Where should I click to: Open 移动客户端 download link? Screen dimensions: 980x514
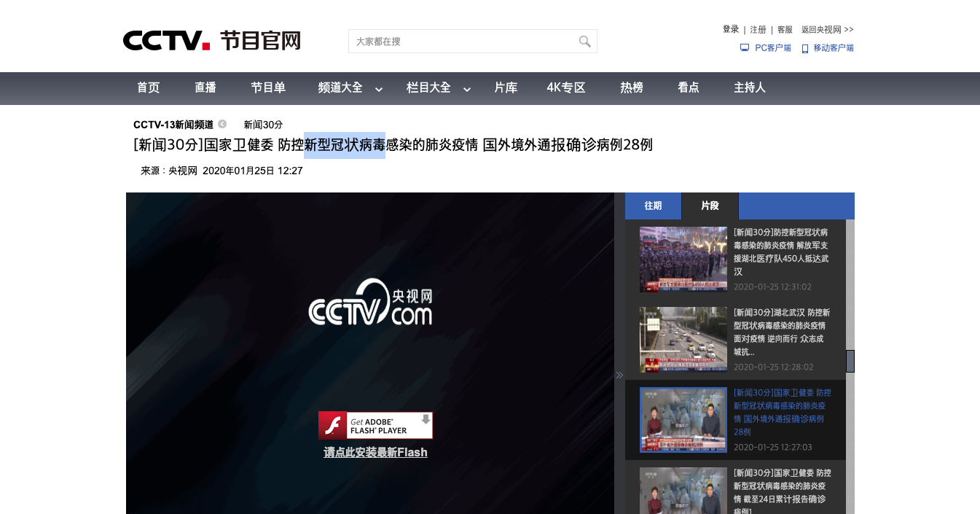click(834, 48)
